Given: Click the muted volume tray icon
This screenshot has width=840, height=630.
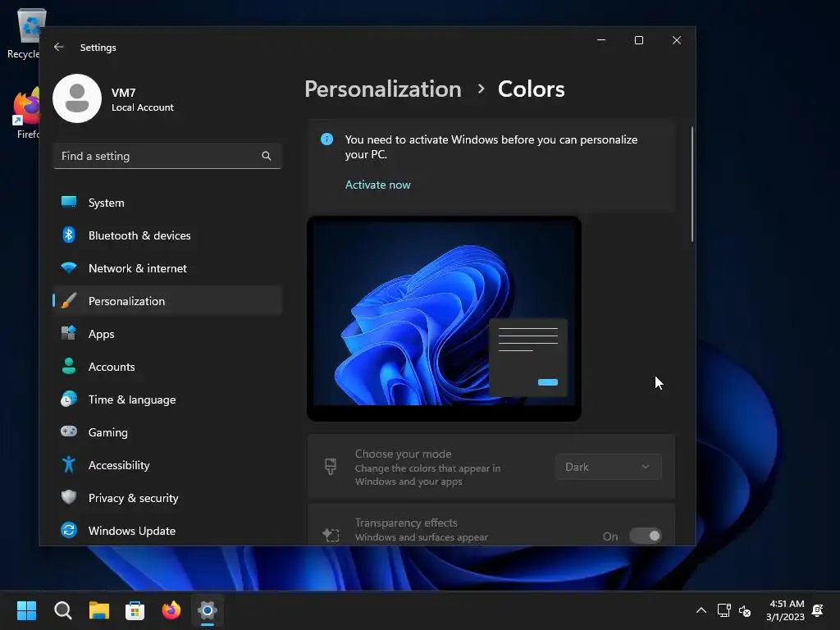Looking at the screenshot, I should pos(745,610).
